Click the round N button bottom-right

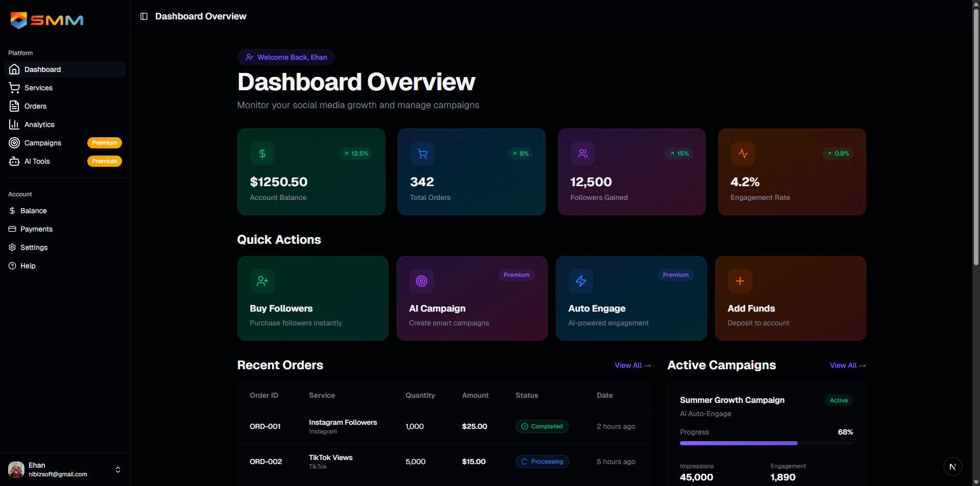click(953, 467)
